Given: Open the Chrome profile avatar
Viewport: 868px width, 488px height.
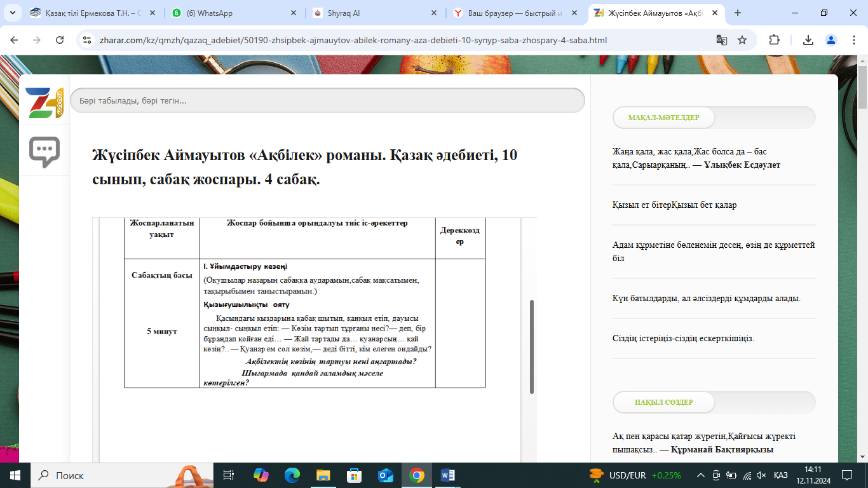Looking at the screenshot, I should [831, 40].
